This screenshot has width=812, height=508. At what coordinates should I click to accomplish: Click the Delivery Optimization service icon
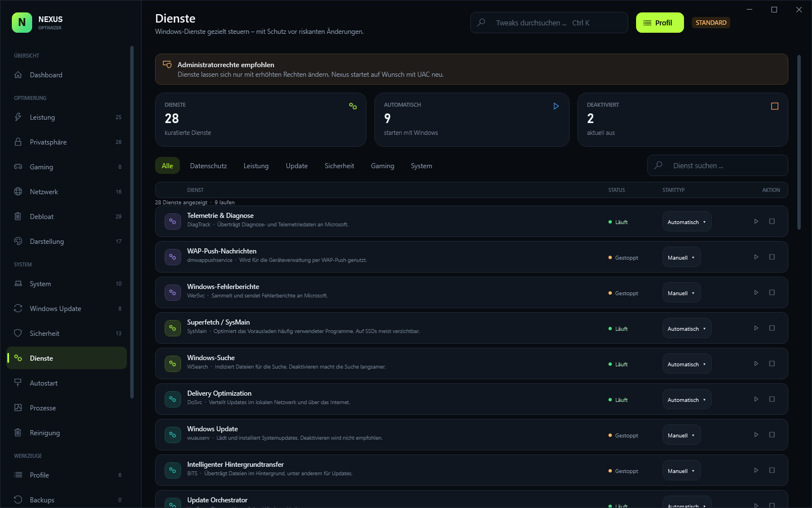[173, 399]
